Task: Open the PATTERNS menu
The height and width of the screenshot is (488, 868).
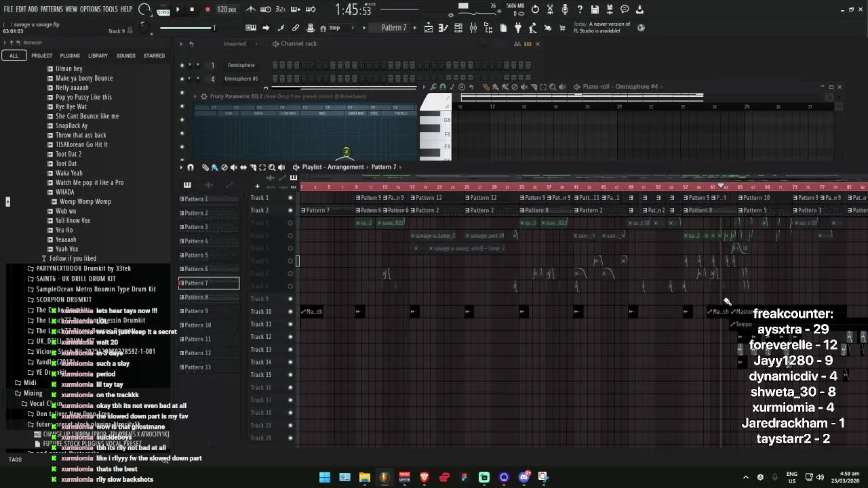Action: point(52,9)
